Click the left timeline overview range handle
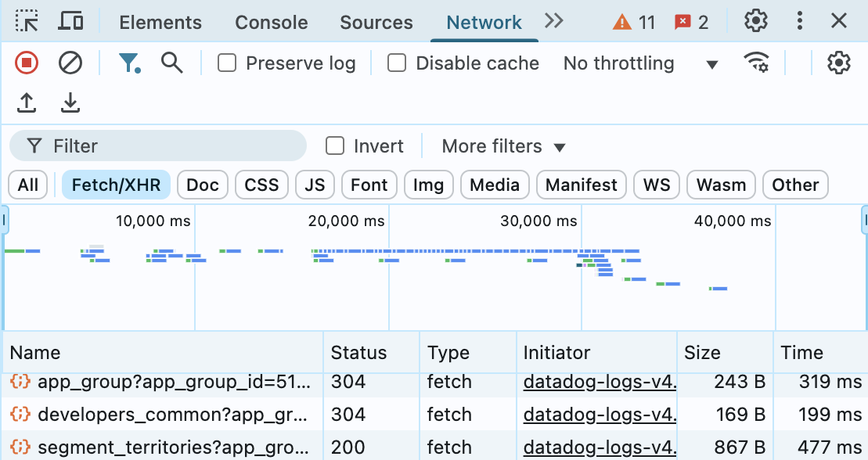 (x=3, y=221)
